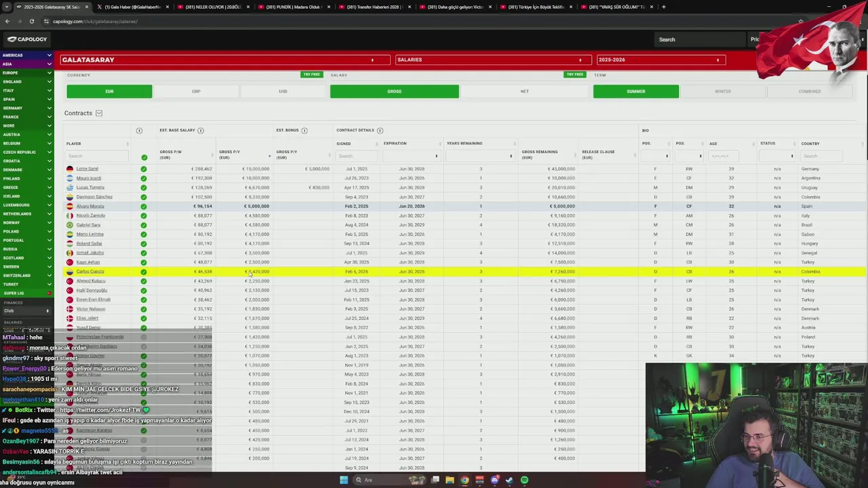Expand SPAIN in the sidebar

(x=26, y=99)
